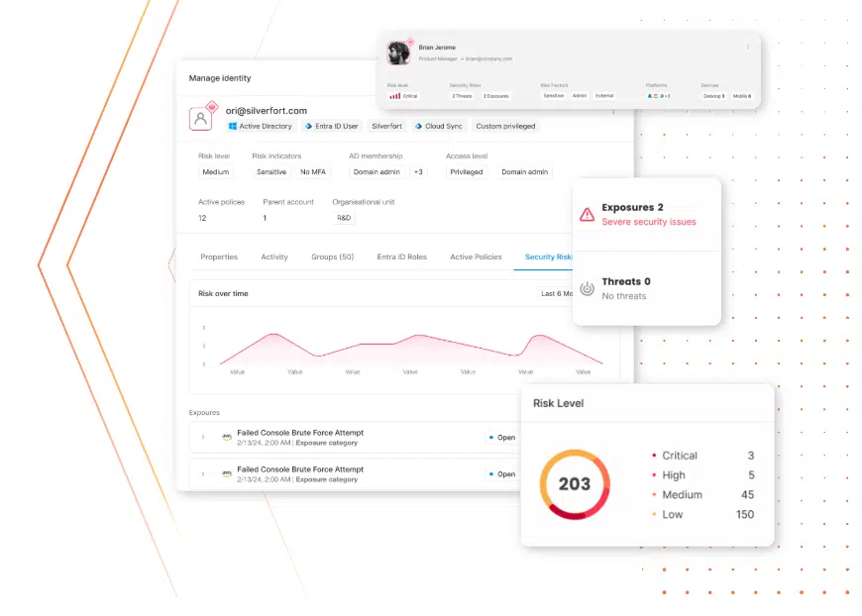Expand the second Failed Console Brute Force row
The width and height of the screenshot is (862, 616).
[203, 473]
